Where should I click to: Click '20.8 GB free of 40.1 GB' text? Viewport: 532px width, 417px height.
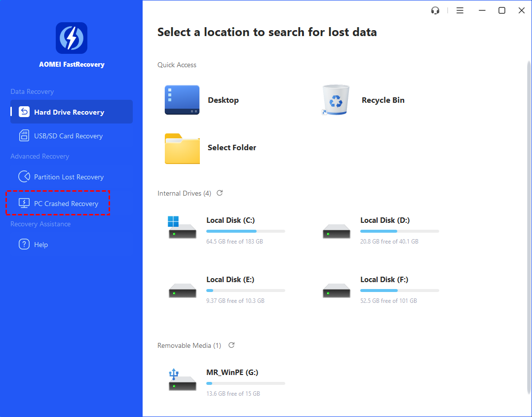point(389,242)
